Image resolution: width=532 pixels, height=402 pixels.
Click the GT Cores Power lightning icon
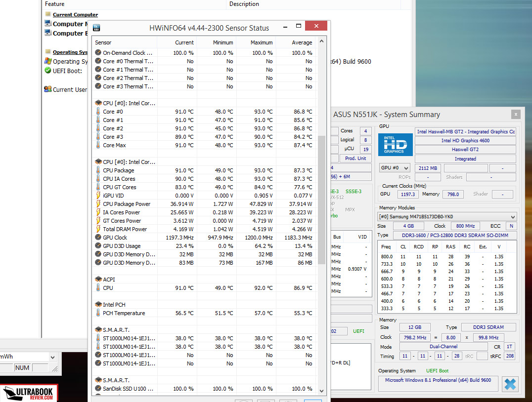pyautogui.click(x=98, y=220)
